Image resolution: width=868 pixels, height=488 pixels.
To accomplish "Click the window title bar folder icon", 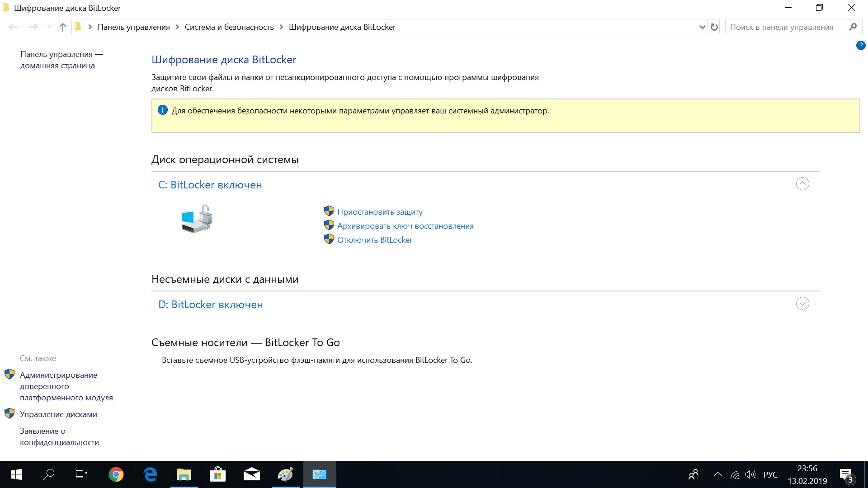I will [6, 8].
